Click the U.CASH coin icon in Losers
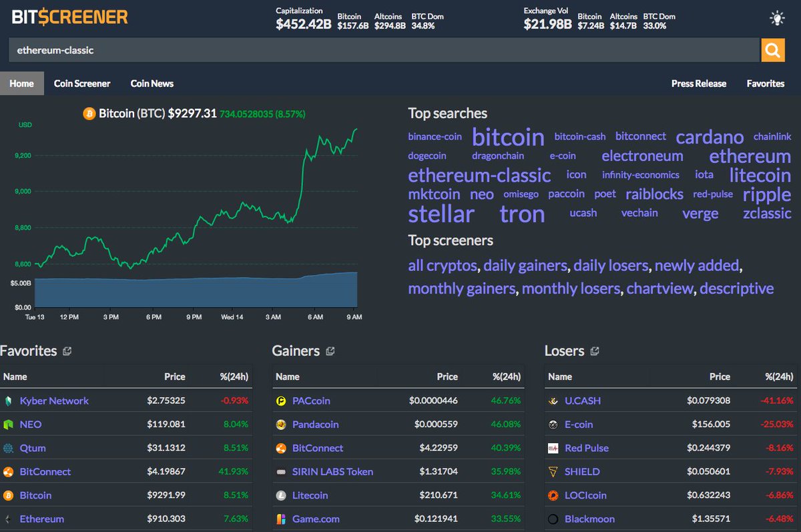 click(x=552, y=401)
